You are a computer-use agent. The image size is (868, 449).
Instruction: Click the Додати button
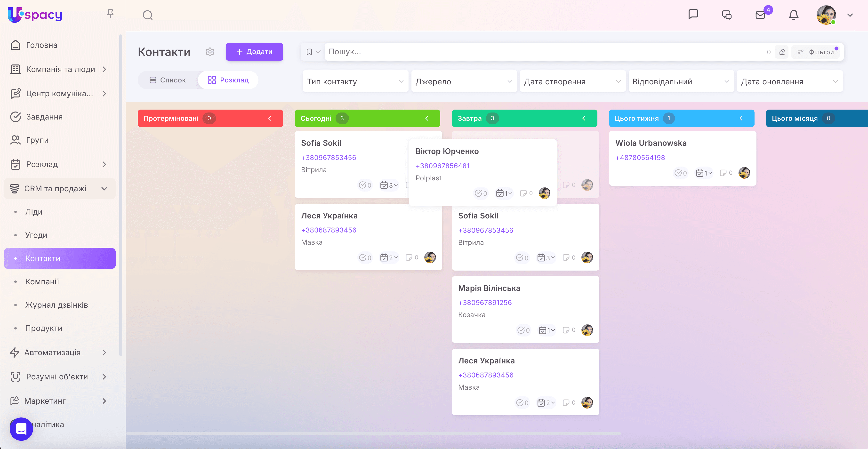point(254,52)
